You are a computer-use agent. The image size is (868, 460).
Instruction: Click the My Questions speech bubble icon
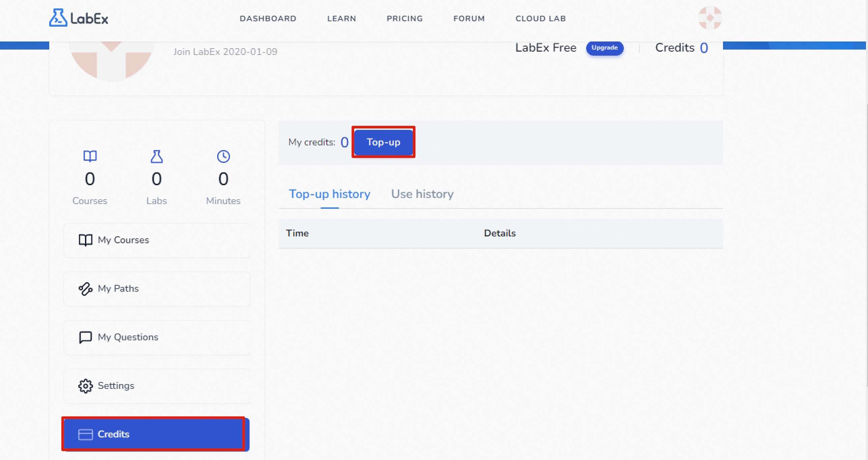click(x=85, y=337)
